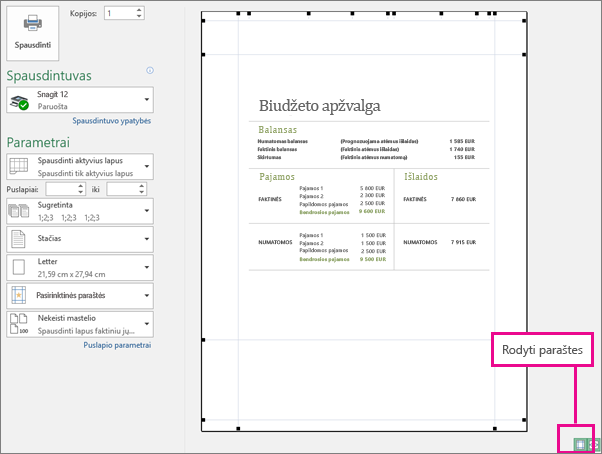Open the Letter paper size dropdown
Viewport: 602px width, 454px height.
80,267
